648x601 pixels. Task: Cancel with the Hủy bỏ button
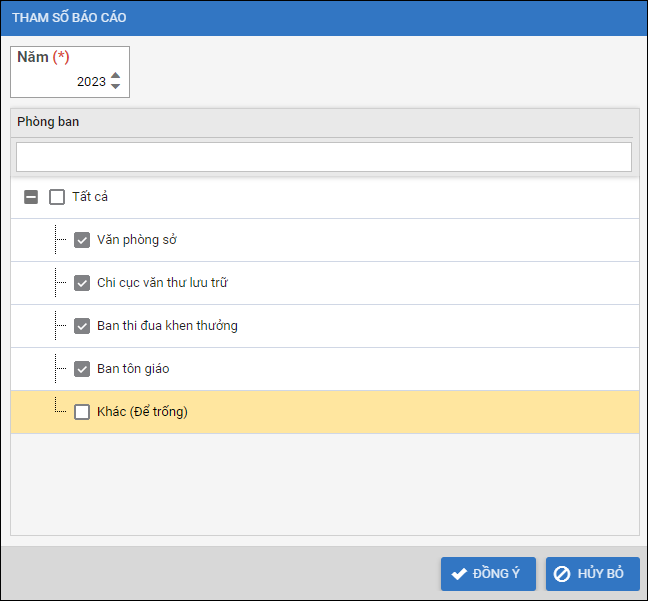point(592,574)
